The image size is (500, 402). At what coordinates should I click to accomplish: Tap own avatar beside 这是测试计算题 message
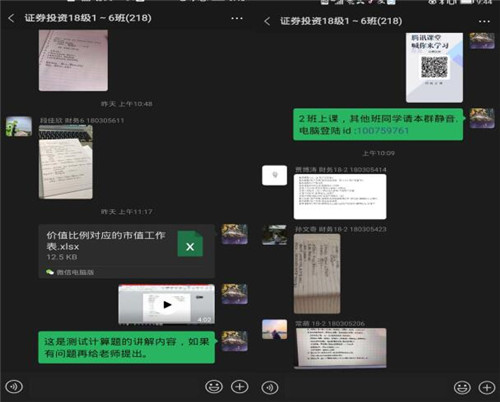(x=235, y=341)
